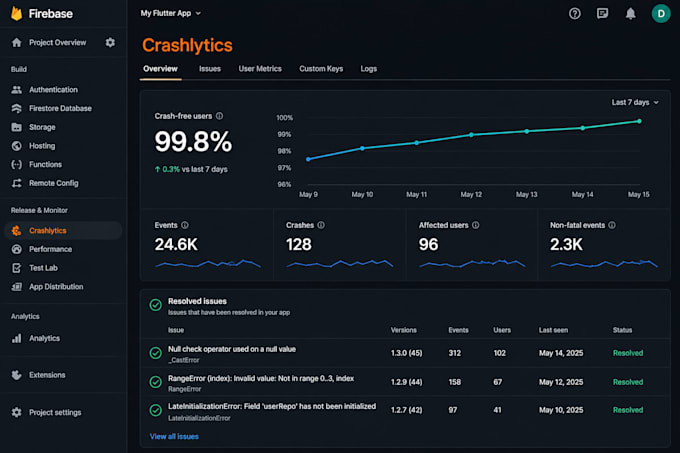
Task: Click the Performance gauge icon
Action: [16, 249]
